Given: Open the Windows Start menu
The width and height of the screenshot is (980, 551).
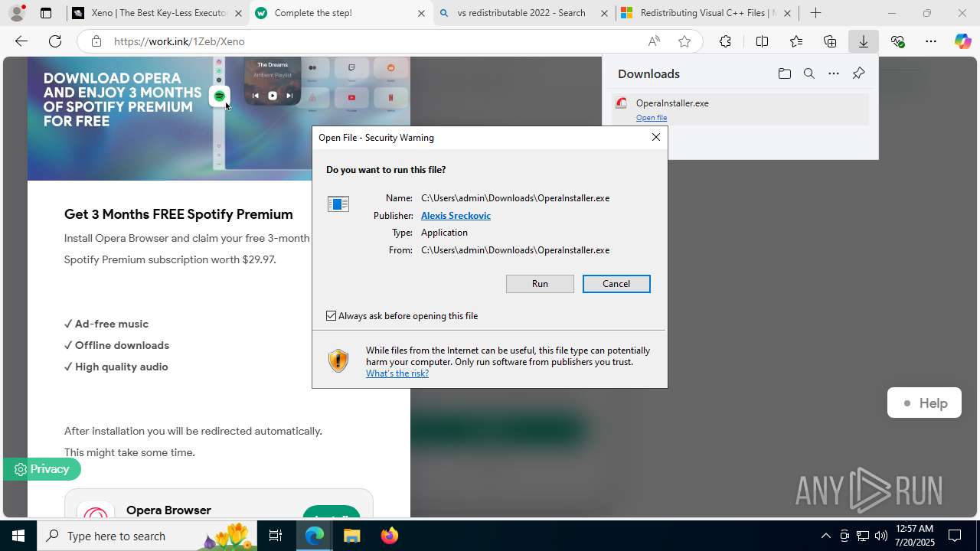Looking at the screenshot, I should (x=18, y=536).
